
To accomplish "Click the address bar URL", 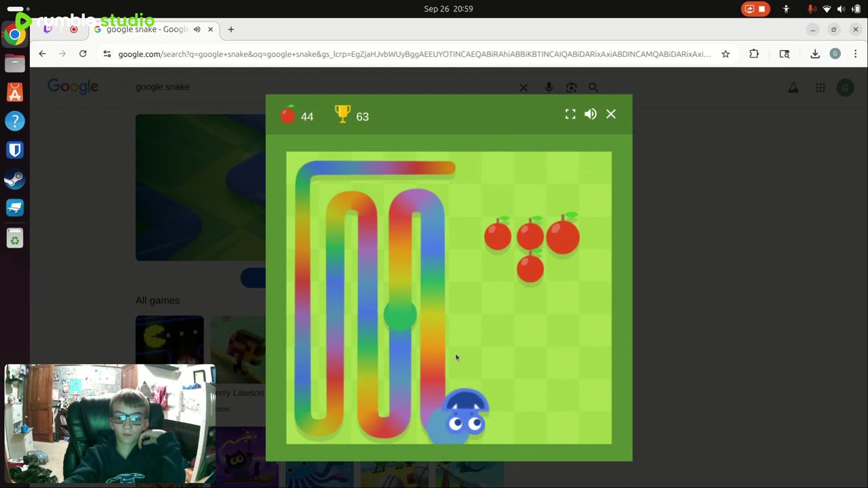I will [x=414, y=54].
